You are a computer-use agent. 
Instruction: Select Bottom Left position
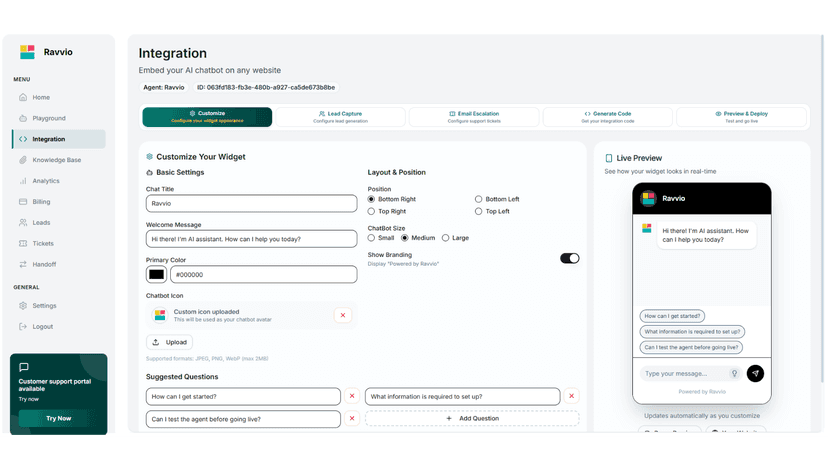tap(478, 199)
